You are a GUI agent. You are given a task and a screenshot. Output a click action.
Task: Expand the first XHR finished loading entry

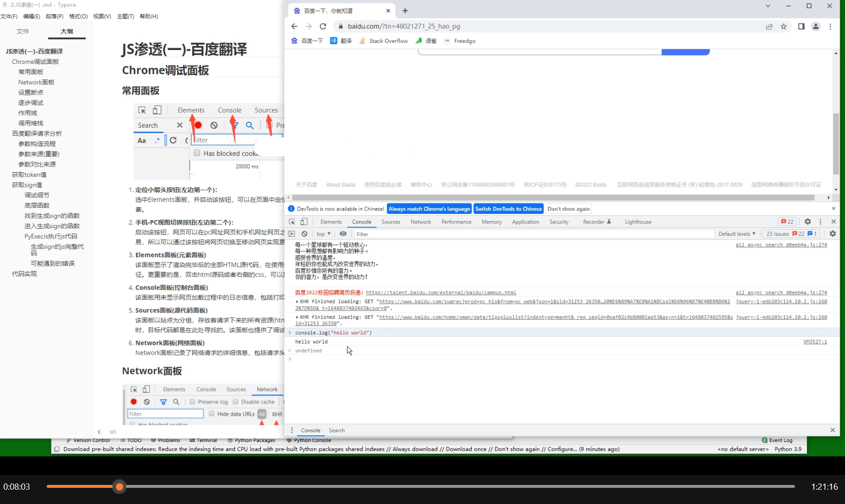point(297,302)
